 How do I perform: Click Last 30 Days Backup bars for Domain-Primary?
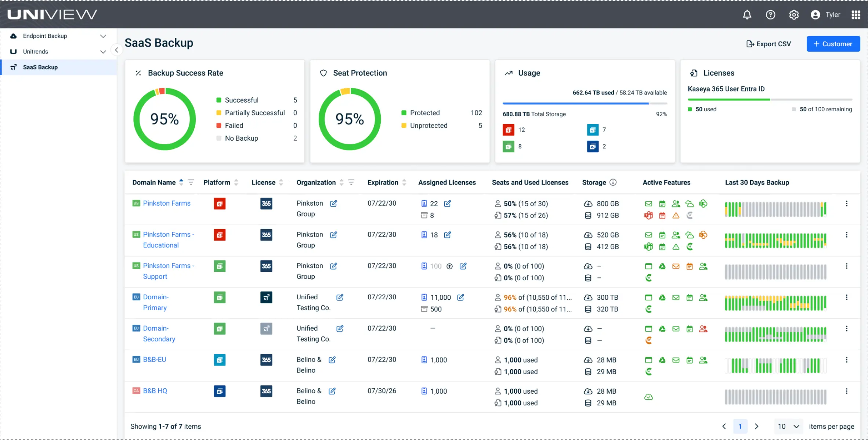[775, 303]
